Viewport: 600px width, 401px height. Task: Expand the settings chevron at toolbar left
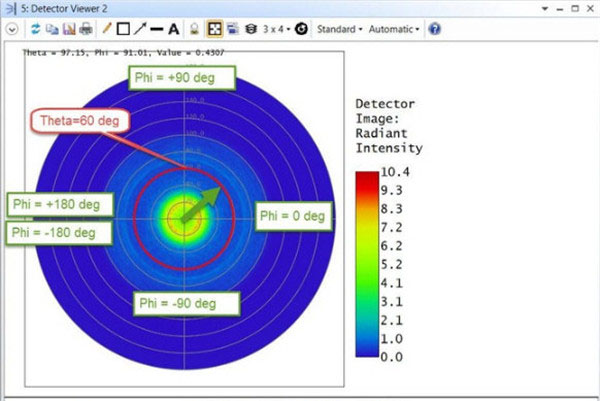tap(12, 29)
